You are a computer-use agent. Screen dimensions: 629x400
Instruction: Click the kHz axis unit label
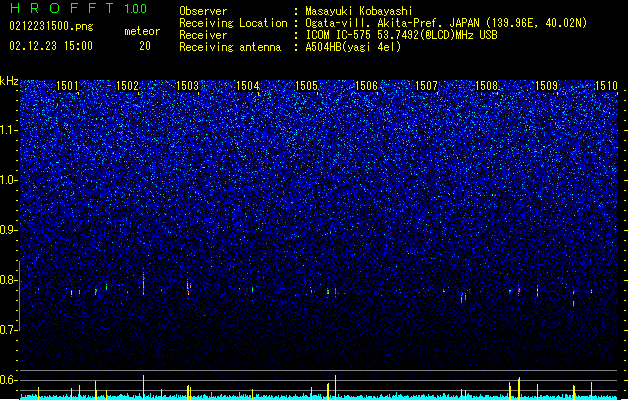click(9, 81)
